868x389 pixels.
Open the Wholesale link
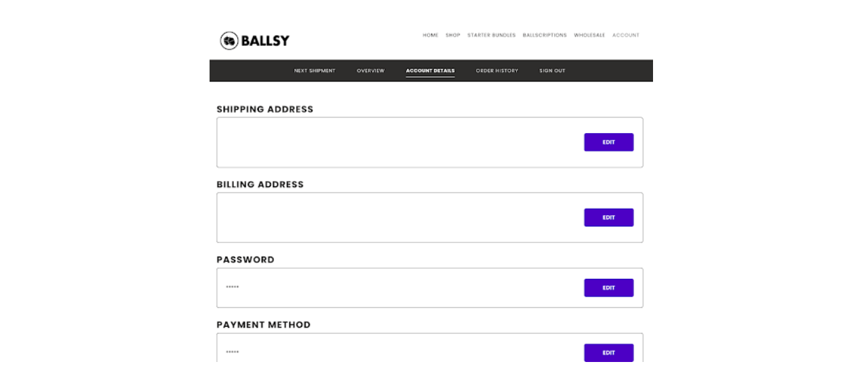589,35
